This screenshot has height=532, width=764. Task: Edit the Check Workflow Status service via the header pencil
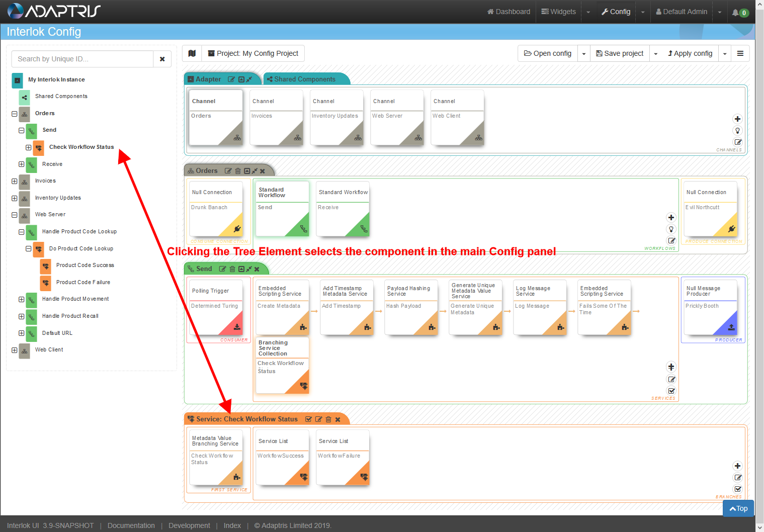318,419
